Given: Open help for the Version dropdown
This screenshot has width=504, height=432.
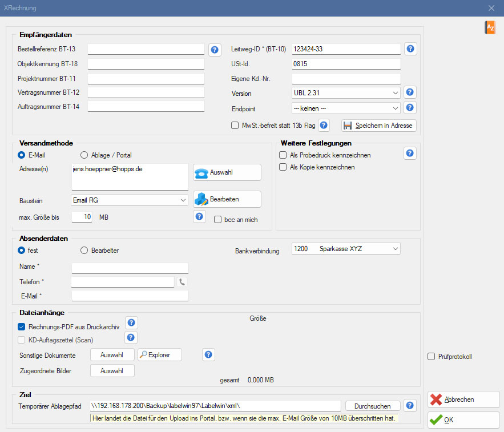Looking at the screenshot, I should (410, 92).
